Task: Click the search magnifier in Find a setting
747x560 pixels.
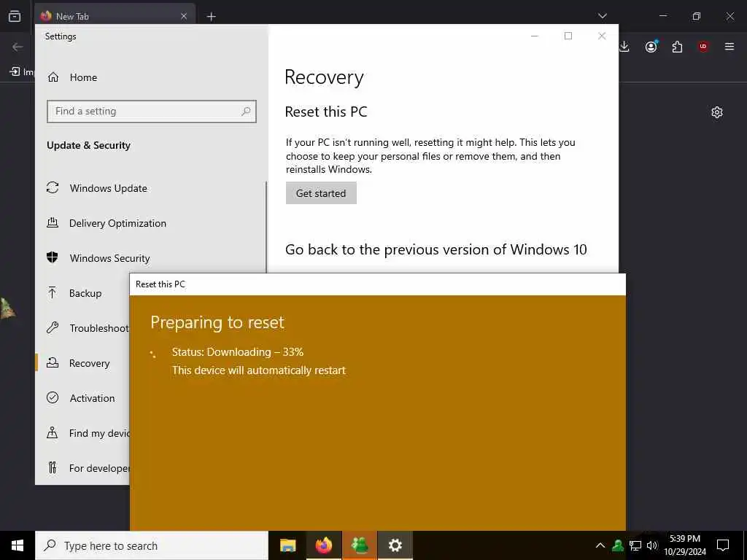Action: pos(246,111)
